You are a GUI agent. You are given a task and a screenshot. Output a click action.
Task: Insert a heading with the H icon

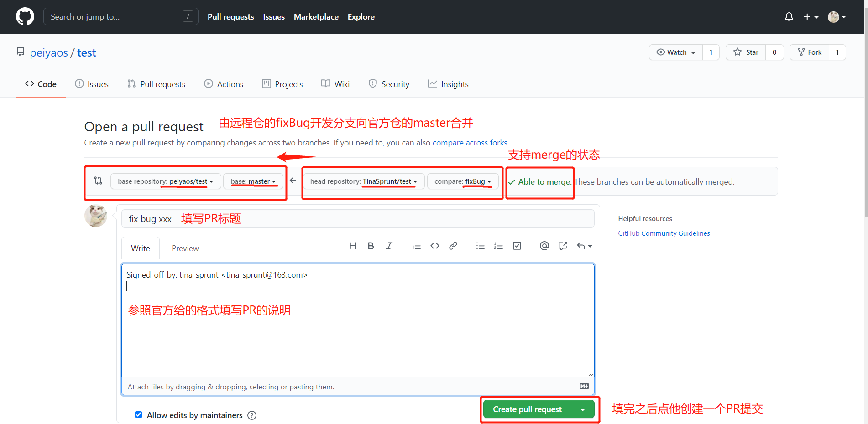coord(352,246)
